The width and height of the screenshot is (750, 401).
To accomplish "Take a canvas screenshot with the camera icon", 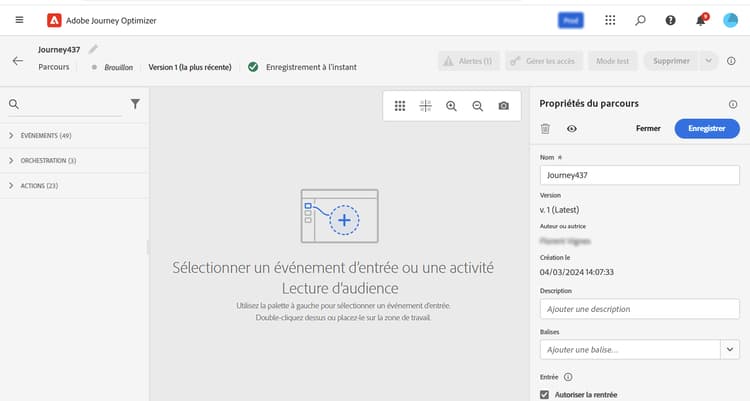I will 503,106.
